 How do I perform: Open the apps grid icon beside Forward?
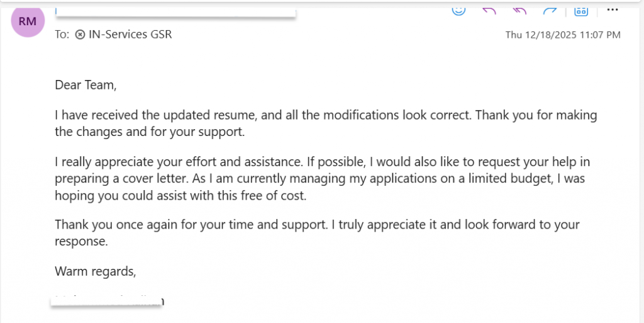point(582,11)
